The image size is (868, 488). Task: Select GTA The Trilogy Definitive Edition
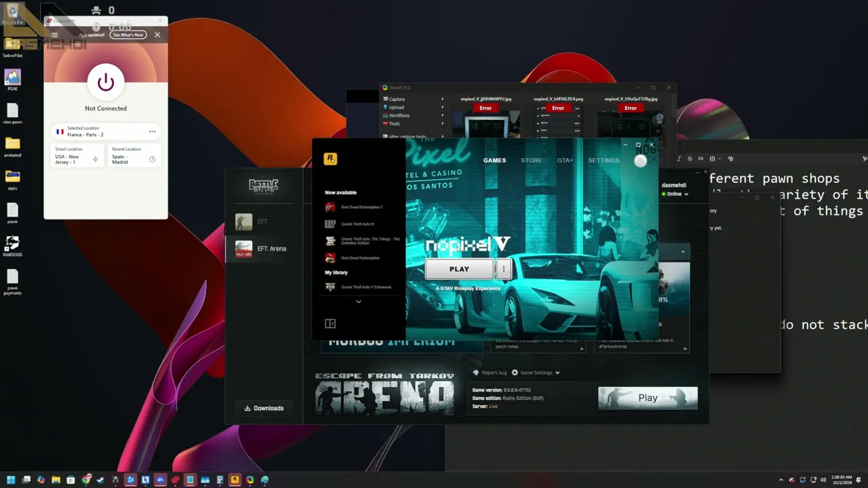pyautogui.click(x=363, y=241)
